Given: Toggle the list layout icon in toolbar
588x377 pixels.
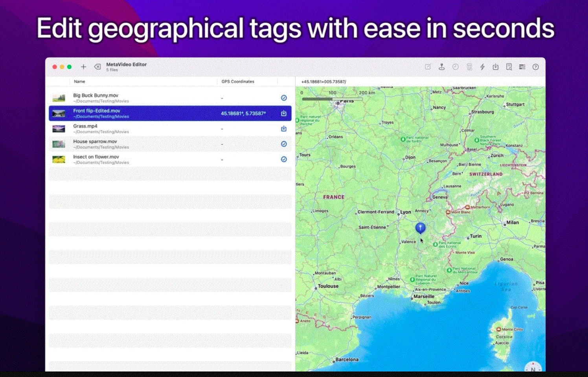Looking at the screenshot, I should coord(522,67).
